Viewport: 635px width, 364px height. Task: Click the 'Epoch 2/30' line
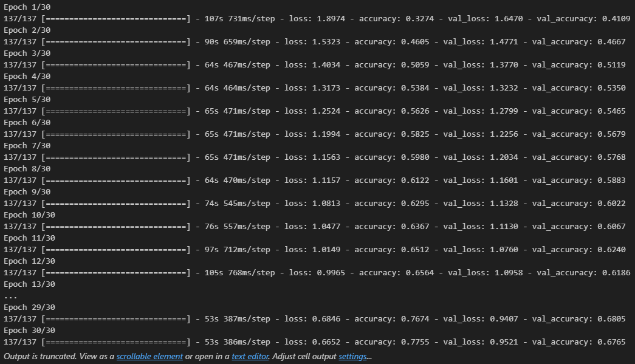(27, 30)
